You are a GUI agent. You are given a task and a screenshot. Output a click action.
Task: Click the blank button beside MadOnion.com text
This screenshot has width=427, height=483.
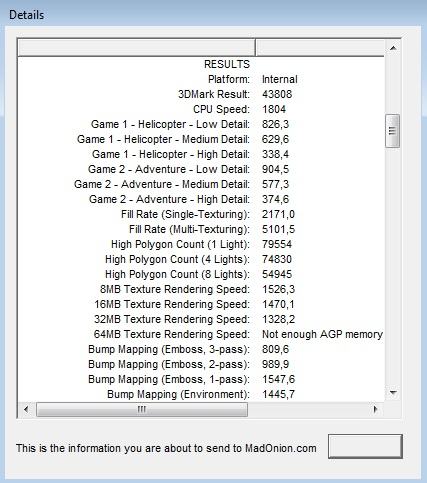pos(365,446)
